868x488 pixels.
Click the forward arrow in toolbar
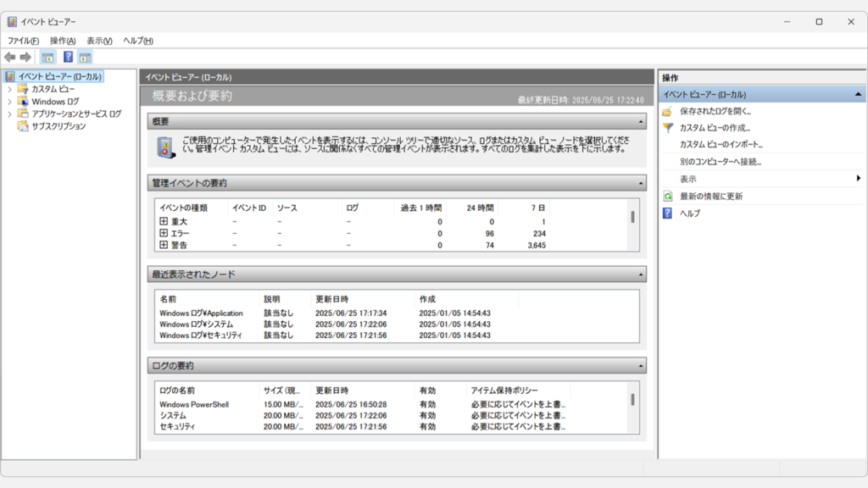25,58
